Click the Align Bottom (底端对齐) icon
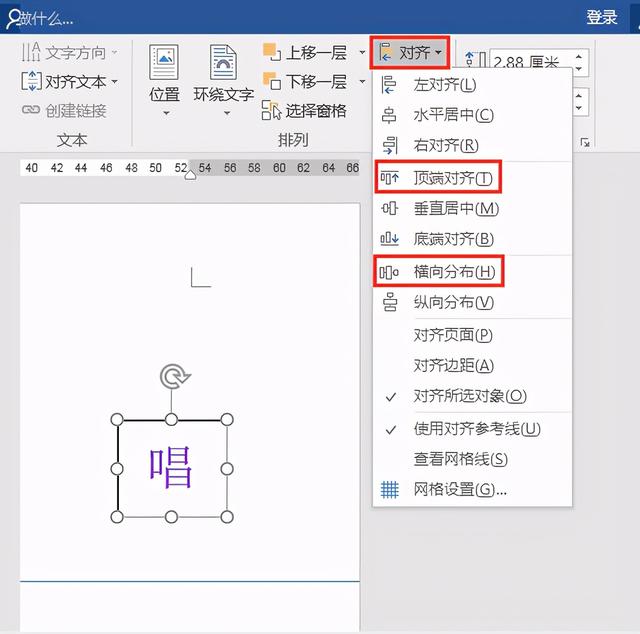The width and height of the screenshot is (640, 634). 389,238
